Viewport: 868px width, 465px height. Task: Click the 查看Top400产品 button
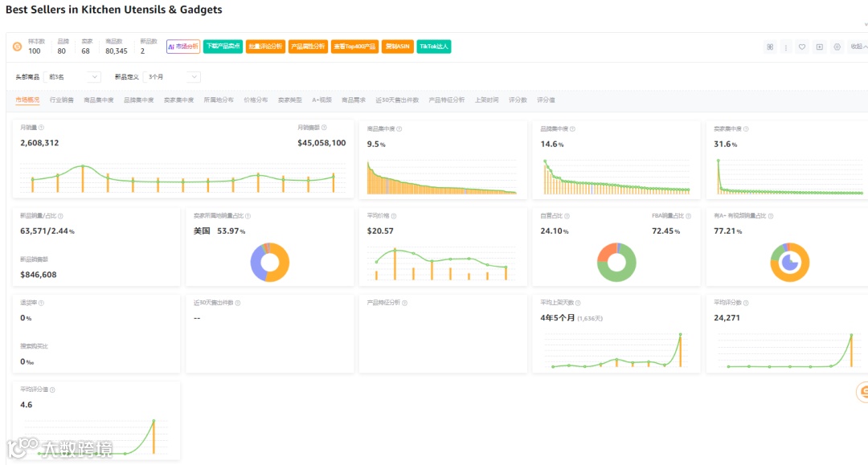[354, 47]
